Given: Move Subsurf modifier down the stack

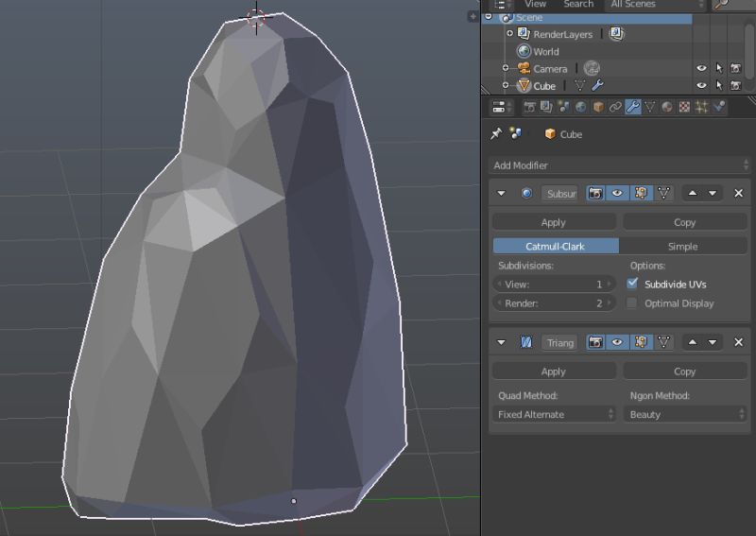Looking at the screenshot, I should point(713,194).
